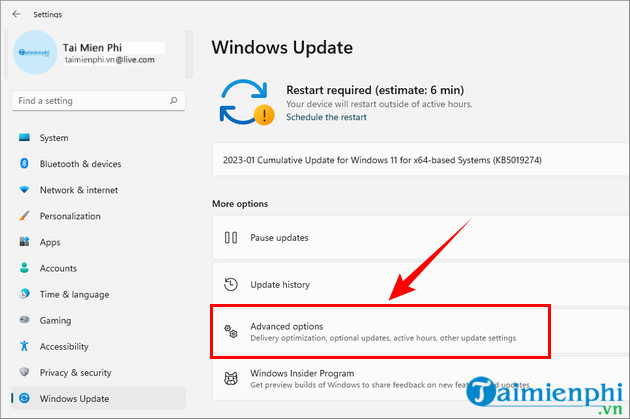
Task: Open Update history
Action: (x=421, y=284)
